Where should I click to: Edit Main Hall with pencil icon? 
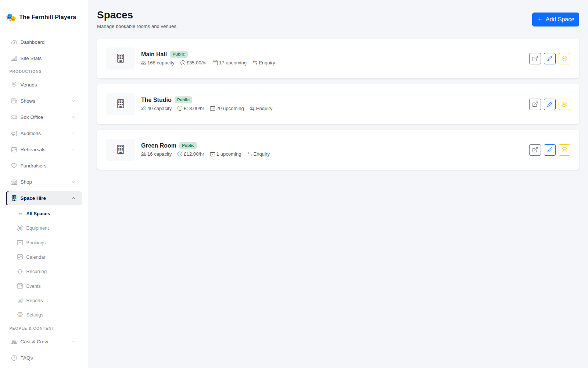[550, 59]
